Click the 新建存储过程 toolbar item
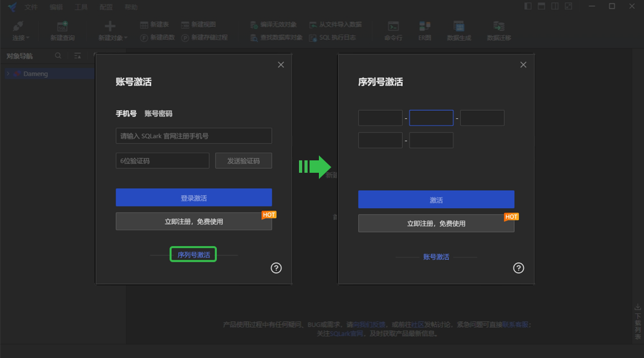The width and height of the screenshot is (644, 358). [205, 37]
